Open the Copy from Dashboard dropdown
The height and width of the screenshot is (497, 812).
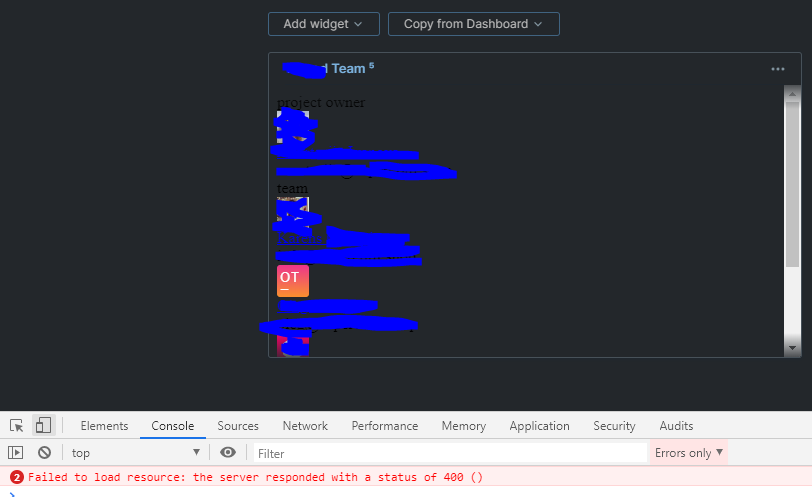[473, 24]
